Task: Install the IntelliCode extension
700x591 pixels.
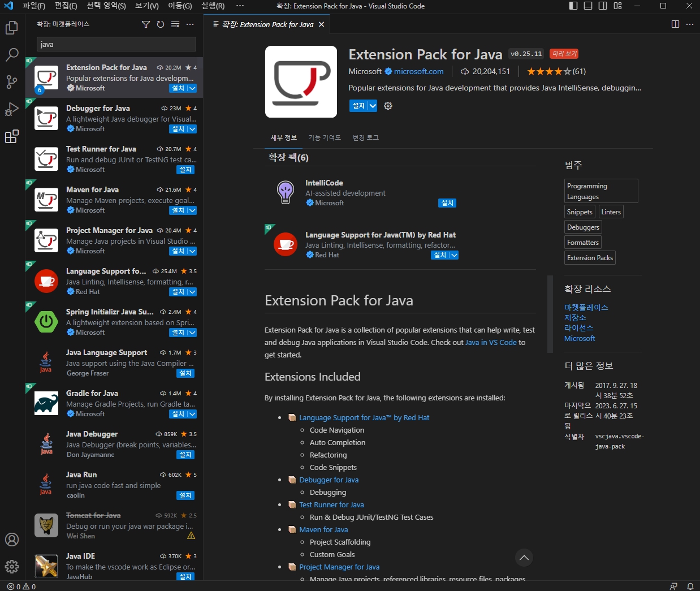Action: tap(447, 203)
